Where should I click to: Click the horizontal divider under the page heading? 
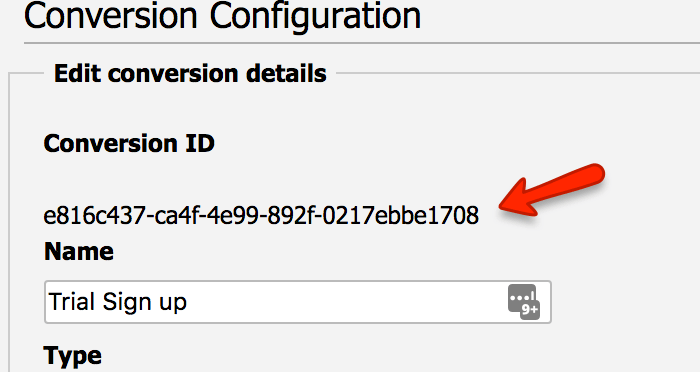coord(362,43)
